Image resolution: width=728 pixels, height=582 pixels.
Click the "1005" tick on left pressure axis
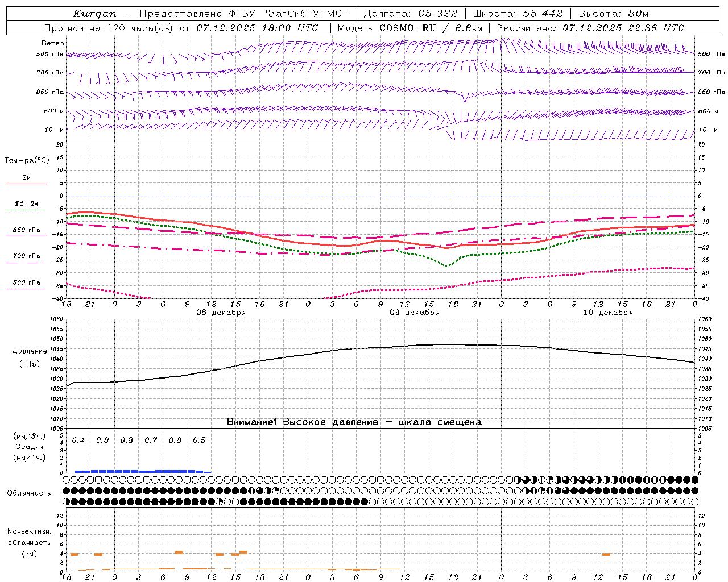click(56, 429)
